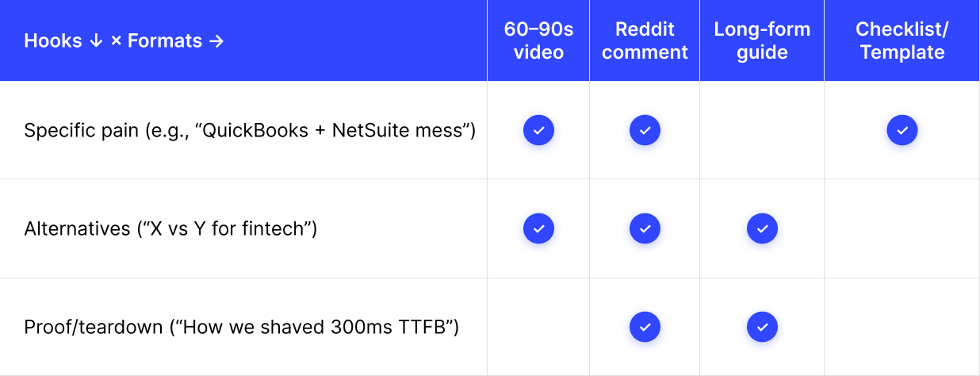The width and height of the screenshot is (980, 376).
Task: Click the Alternatives Long-form guide checkmark
Action: [762, 228]
